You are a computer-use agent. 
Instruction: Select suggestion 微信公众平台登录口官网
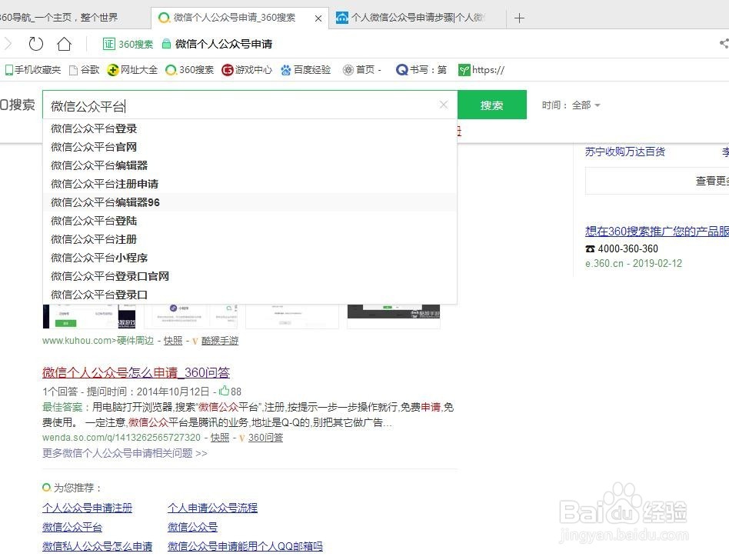coord(250,276)
